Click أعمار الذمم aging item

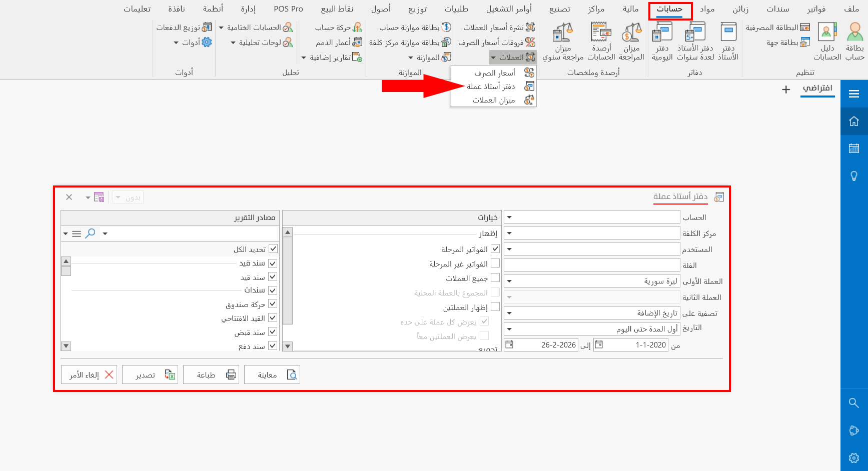[339, 42]
